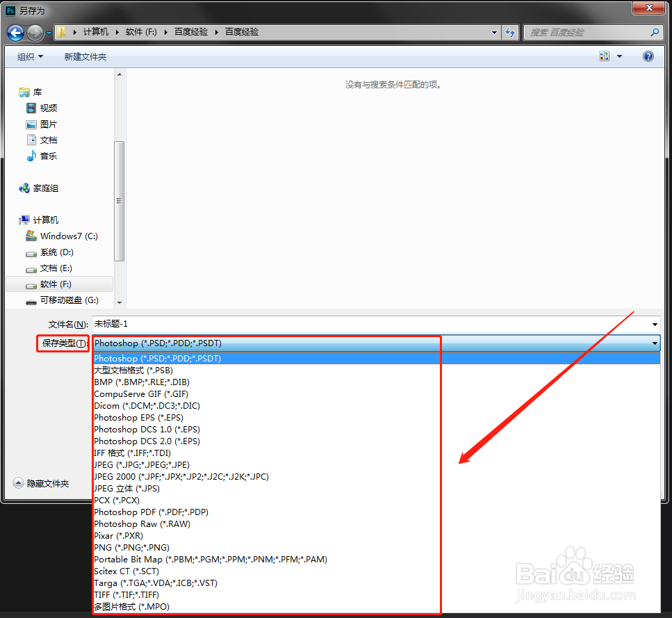The height and width of the screenshot is (618, 672).
Task: Click the navigation pane scroll down arrow
Action: tap(120, 302)
